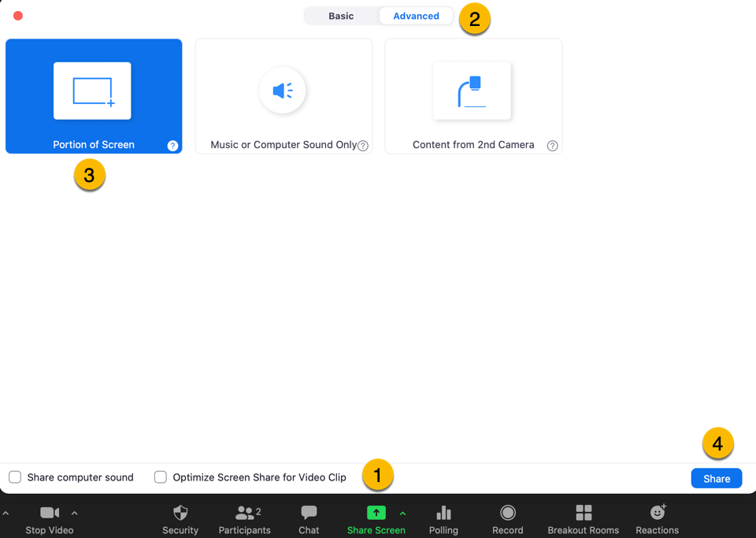Check Optimize Screen Share for Video Clip
The height and width of the screenshot is (538, 756).
coord(161,477)
